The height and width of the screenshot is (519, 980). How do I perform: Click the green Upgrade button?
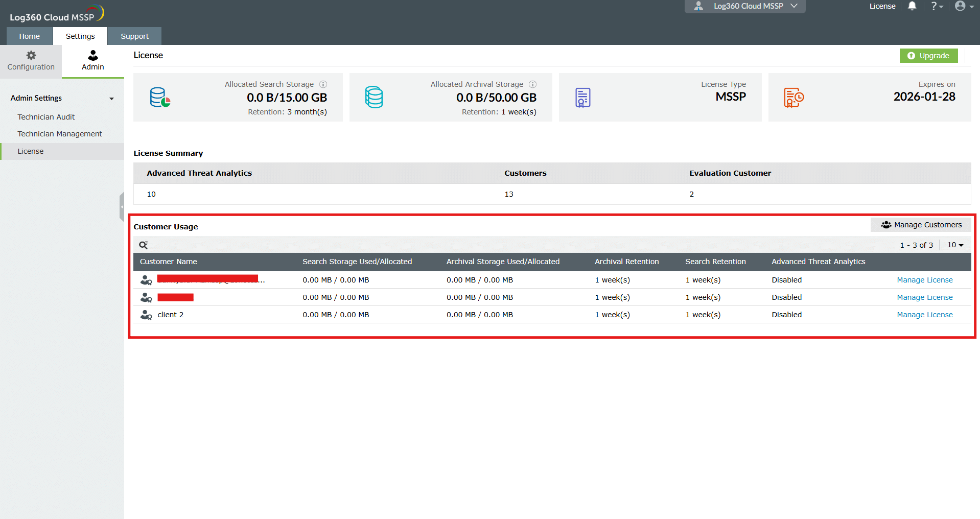pos(928,56)
